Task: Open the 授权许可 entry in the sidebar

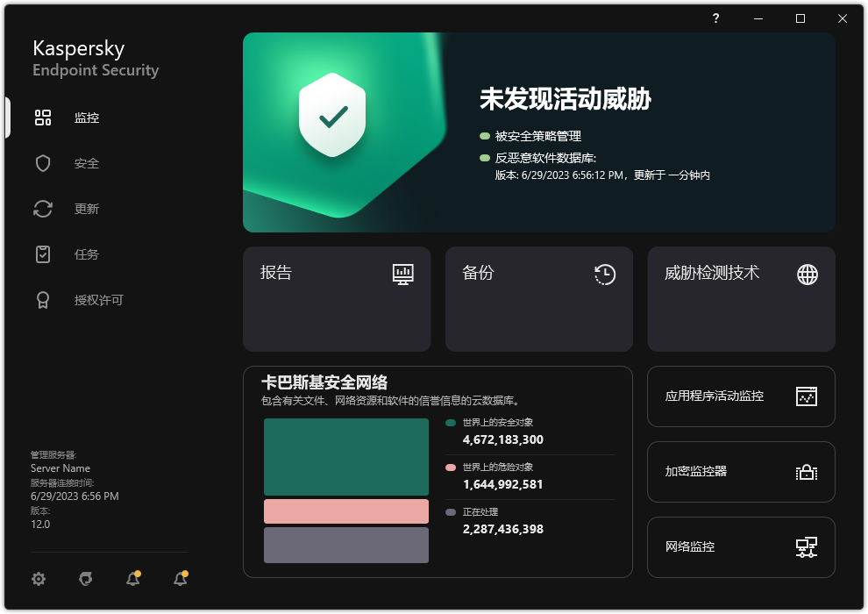Action: [43, 300]
